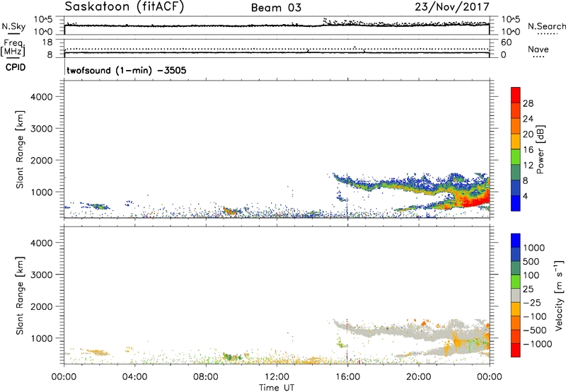The image size is (566, 392).
Task: Click the 'Power [dB]' color bar label
Action: (540, 149)
